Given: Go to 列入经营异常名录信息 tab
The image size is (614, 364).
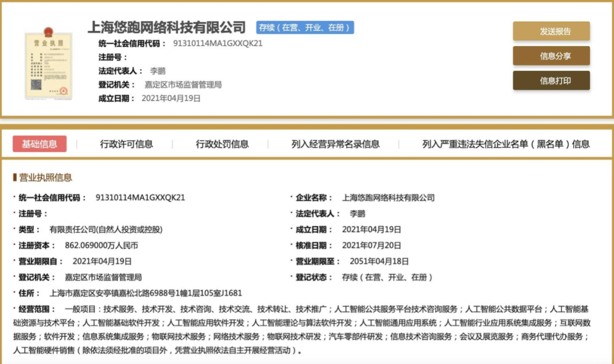Looking at the screenshot, I should click(x=335, y=144).
